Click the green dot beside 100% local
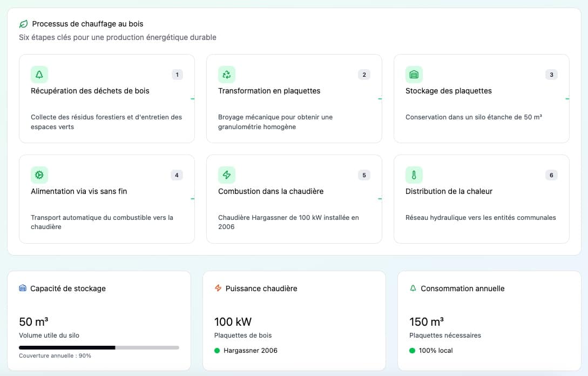The image size is (588, 376). click(412, 351)
